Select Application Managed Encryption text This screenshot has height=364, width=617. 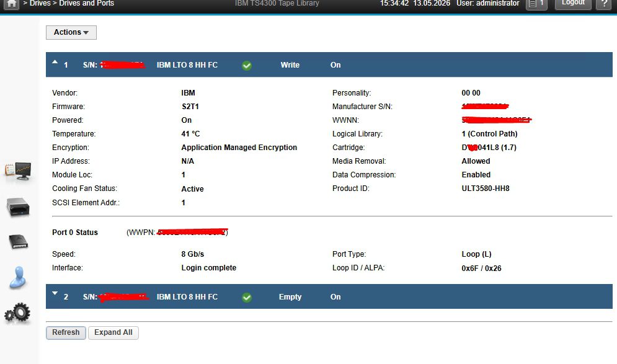point(239,148)
